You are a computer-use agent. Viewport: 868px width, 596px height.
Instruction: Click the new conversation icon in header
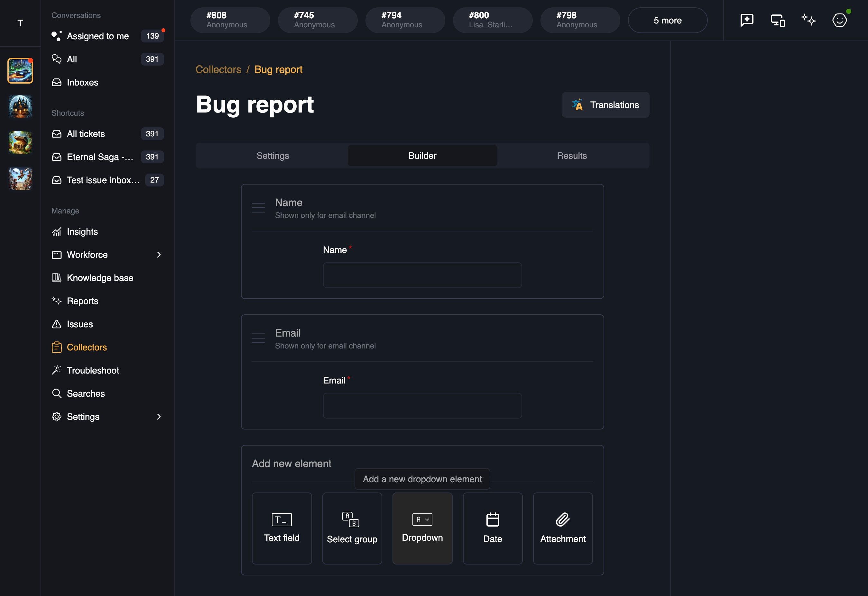click(x=747, y=20)
